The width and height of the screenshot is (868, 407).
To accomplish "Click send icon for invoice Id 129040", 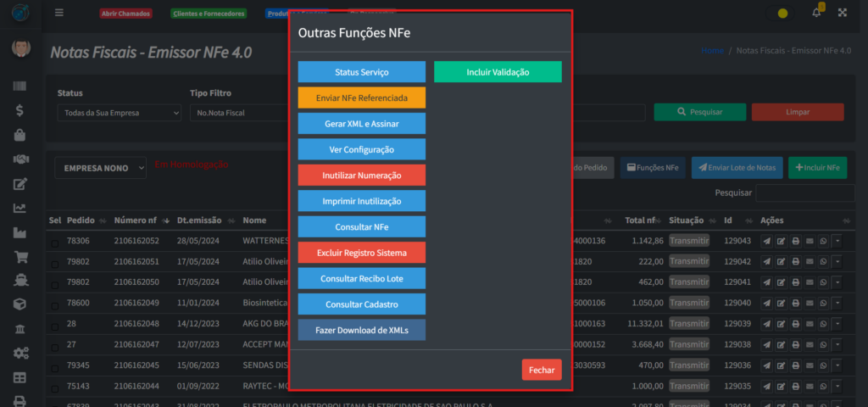I will click(x=767, y=303).
